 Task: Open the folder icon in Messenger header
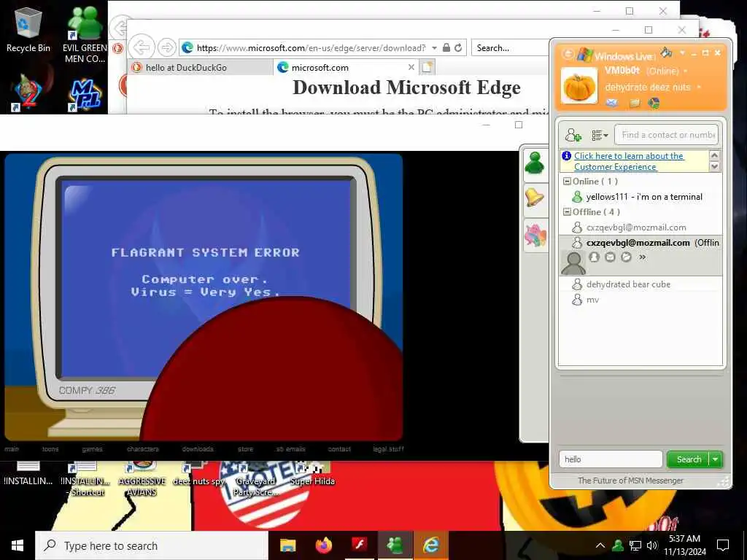pyautogui.click(x=635, y=102)
